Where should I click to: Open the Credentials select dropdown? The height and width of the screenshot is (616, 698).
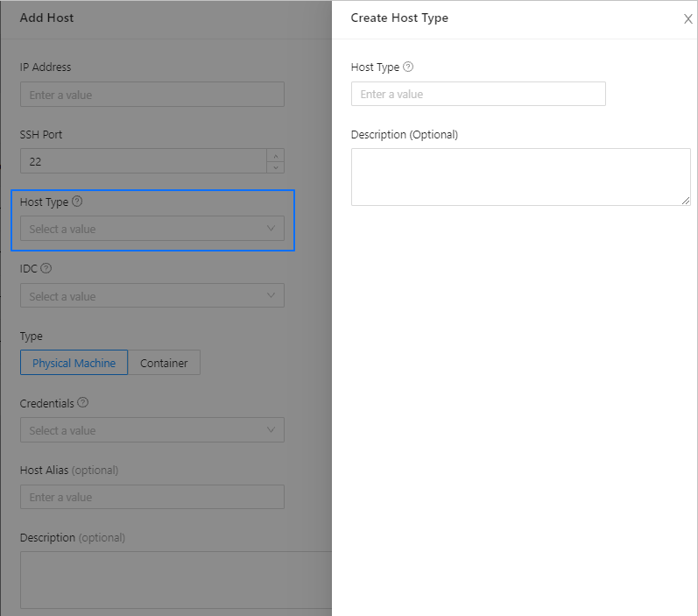[152, 430]
